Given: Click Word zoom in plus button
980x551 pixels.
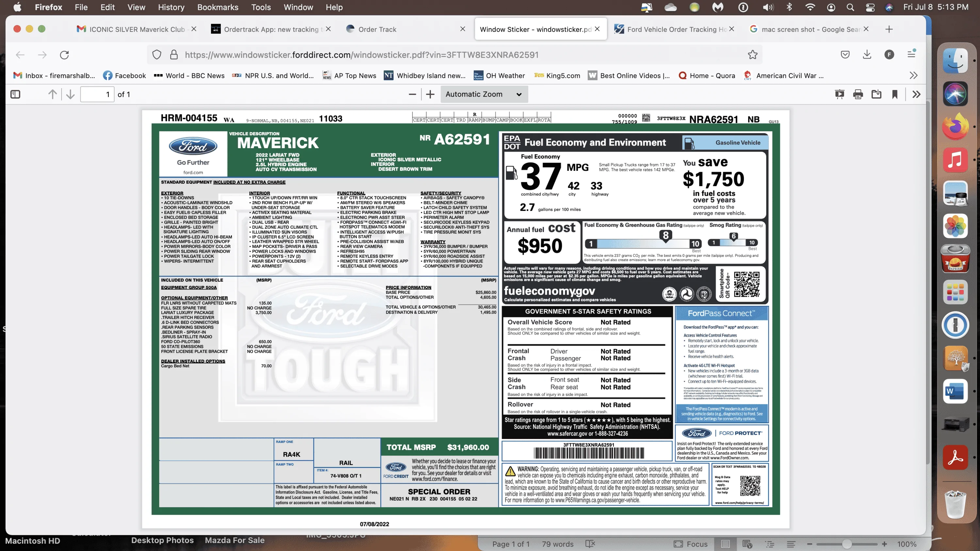Looking at the screenshot, I should coord(885,544).
